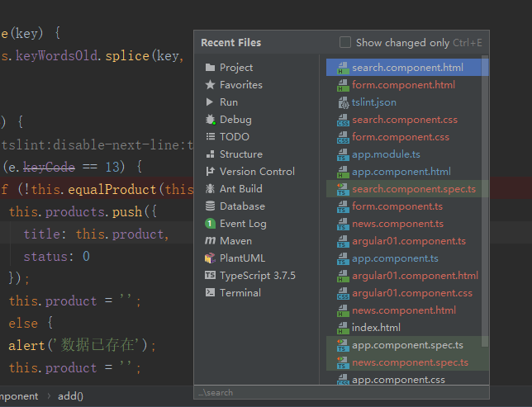Open the Structure tool window
This screenshot has height=407, width=532.
point(240,154)
